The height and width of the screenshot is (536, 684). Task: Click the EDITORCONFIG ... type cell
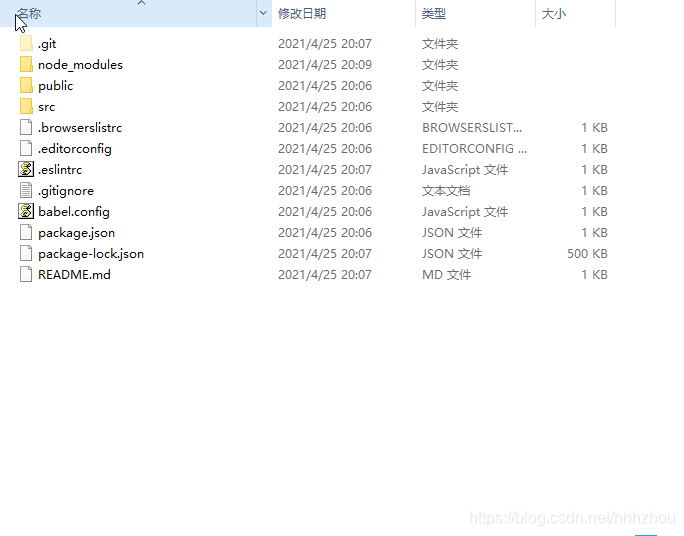(x=474, y=149)
